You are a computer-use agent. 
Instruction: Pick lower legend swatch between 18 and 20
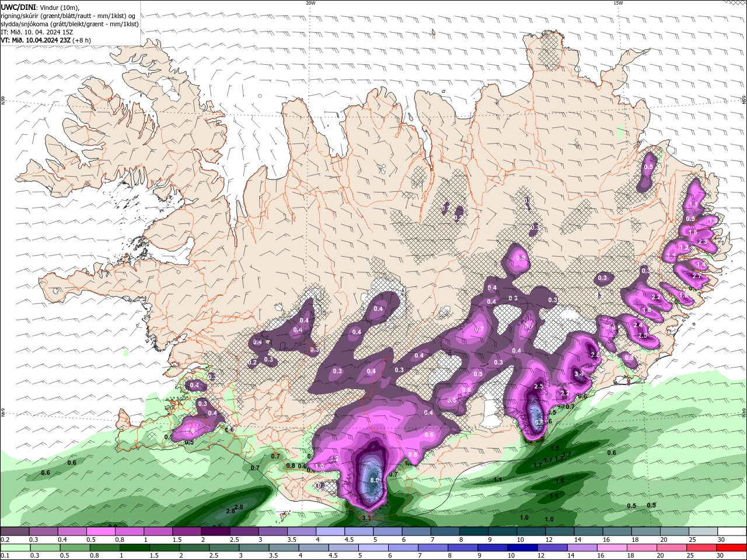click(641, 548)
